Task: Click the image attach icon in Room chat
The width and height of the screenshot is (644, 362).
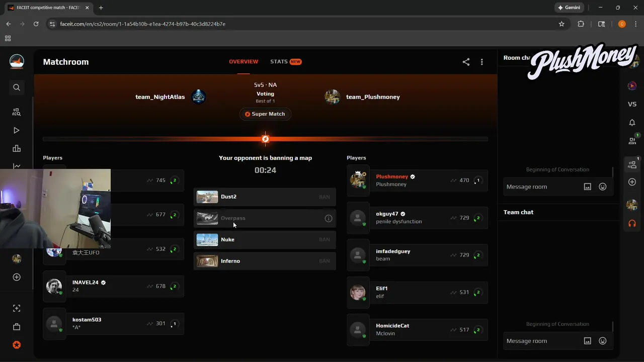Action: (587, 187)
